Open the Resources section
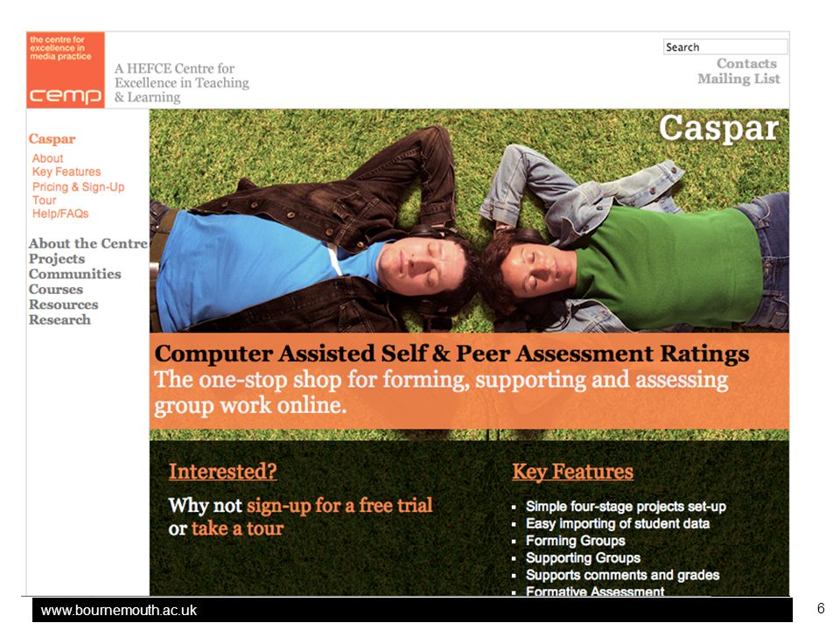Image resolution: width=840 pixels, height=630 pixels. 63,304
